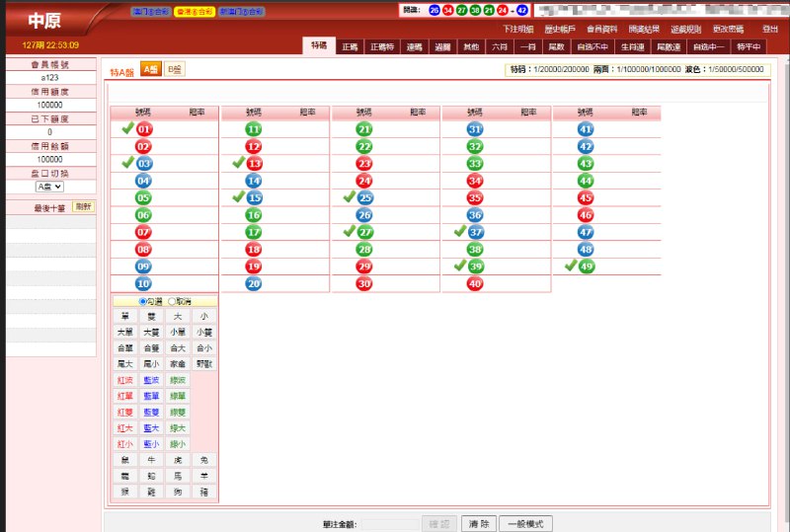Select the 勾選 radio option
790x532 pixels.
[x=143, y=301]
